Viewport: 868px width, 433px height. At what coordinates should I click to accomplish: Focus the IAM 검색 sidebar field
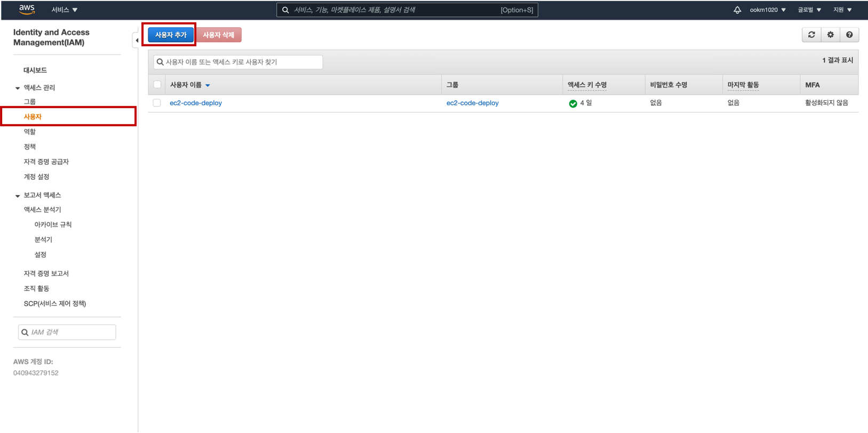pos(67,332)
